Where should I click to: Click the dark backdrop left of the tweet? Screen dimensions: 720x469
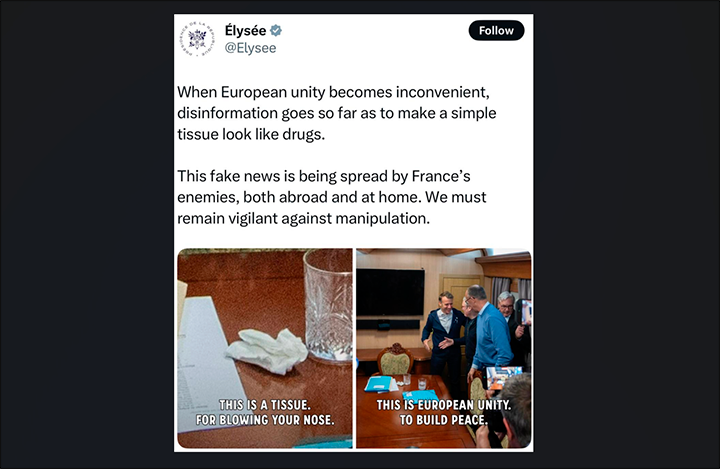click(87, 234)
